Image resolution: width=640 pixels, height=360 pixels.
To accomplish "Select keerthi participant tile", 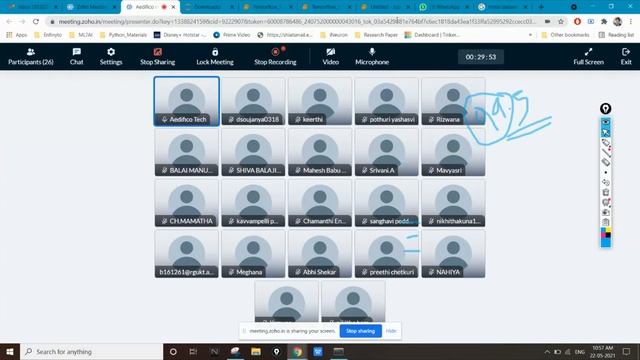I will [x=320, y=101].
